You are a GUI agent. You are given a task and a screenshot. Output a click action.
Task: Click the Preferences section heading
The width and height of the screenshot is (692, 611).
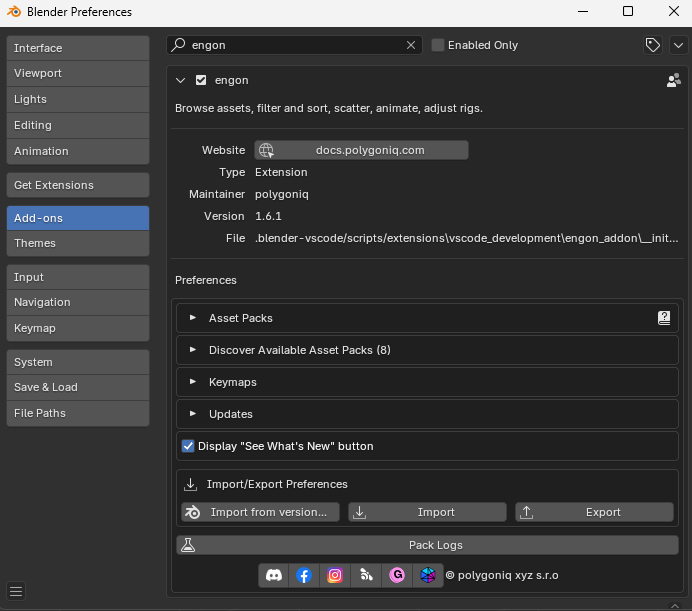206,280
